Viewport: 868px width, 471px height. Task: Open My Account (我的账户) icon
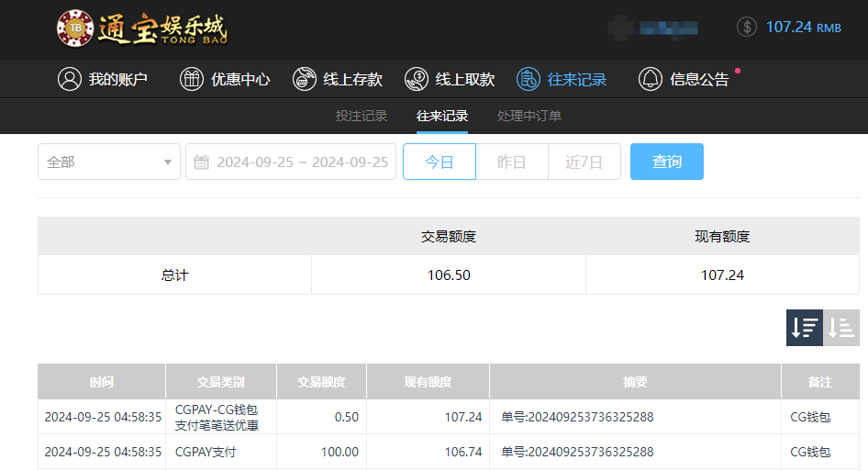click(x=70, y=79)
